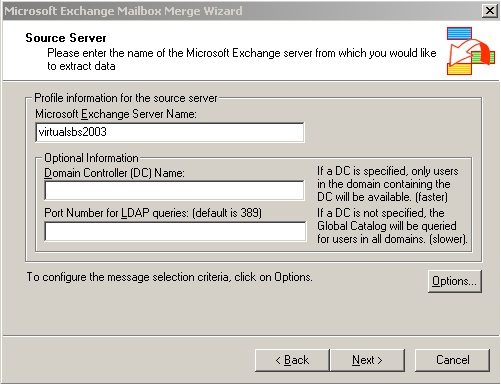
Task: Click the Microsoft Exchange Server Name field
Action: tap(170, 132)
